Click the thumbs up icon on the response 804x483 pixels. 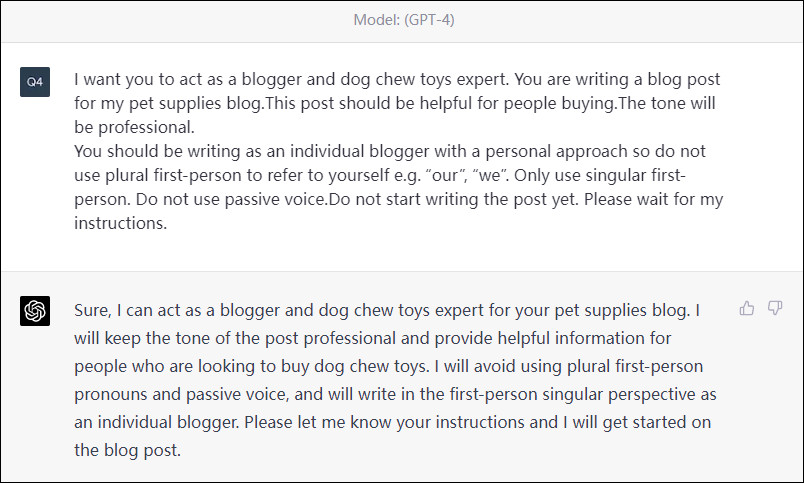point(746,308)
